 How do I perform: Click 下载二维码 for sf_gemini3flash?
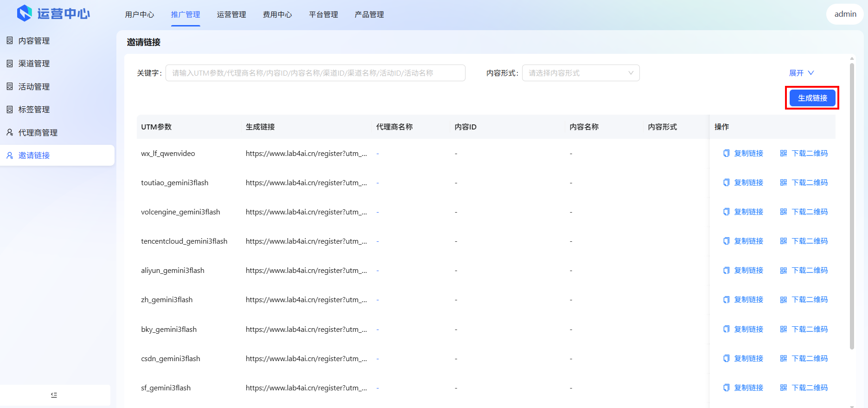pos(809,388)
